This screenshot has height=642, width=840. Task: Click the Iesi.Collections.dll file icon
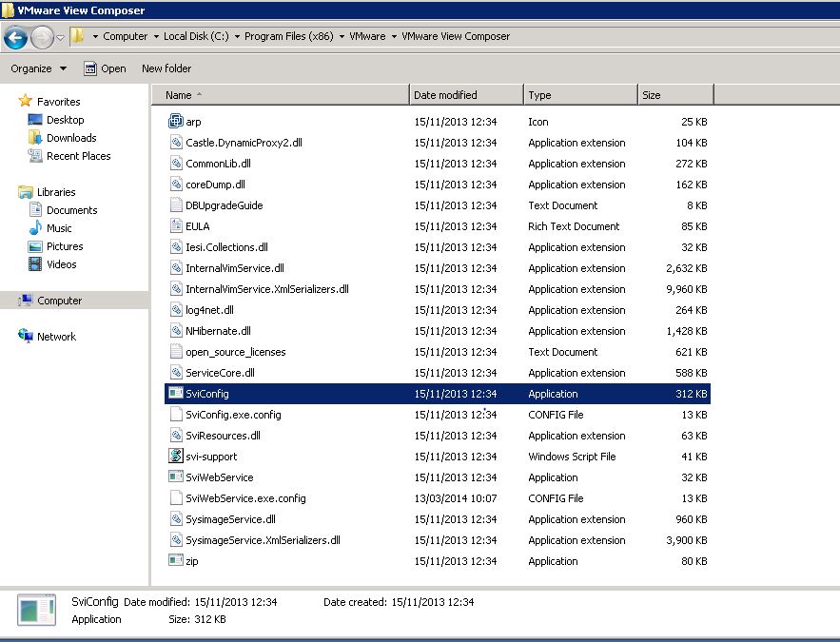point(176,246)
